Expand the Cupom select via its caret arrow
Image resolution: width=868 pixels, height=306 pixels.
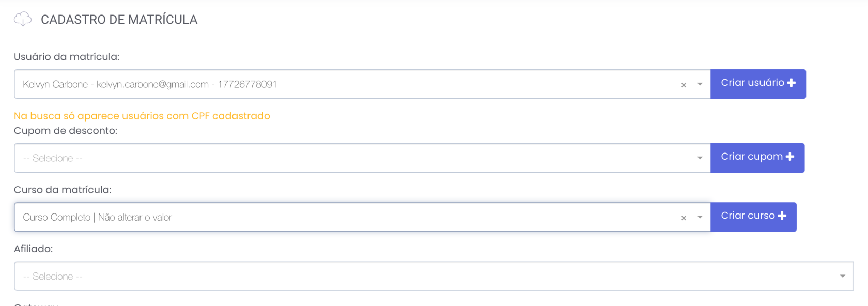click(x=700, y=158)
